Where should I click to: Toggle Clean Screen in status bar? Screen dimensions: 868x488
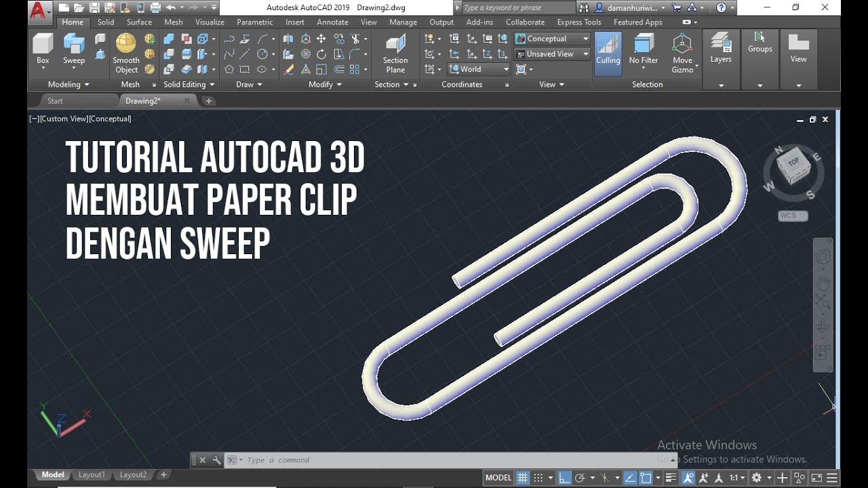(x=816, y=478)
